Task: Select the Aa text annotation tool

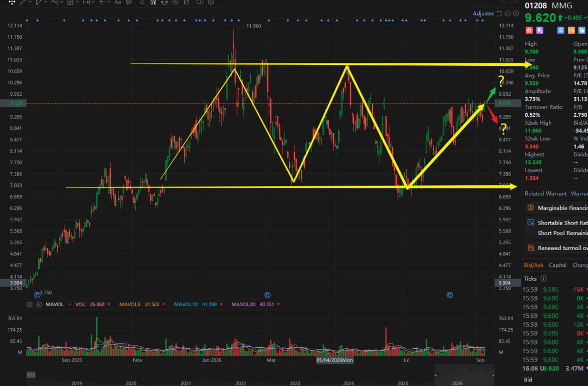Action: click(118, 2)
